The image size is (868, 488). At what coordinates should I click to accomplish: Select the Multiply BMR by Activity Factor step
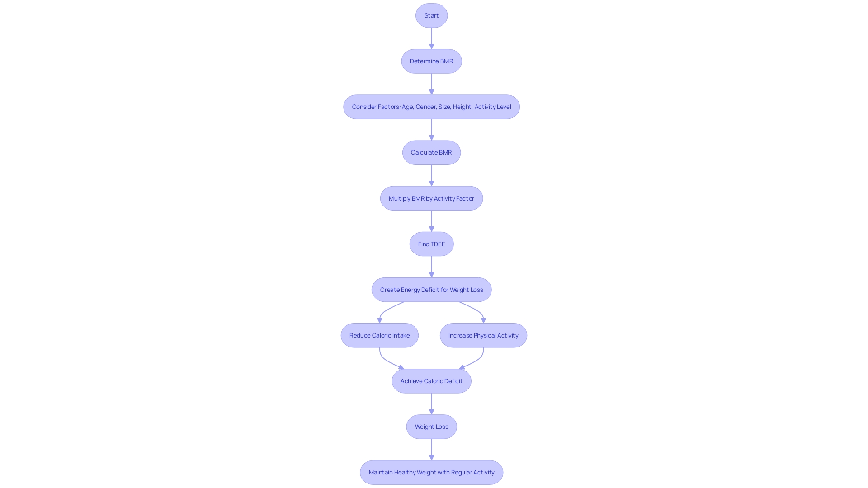[x=431, y=198]
